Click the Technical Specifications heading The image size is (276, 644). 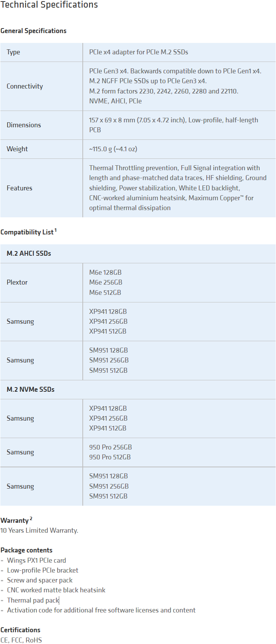click(x=49, y=5)
